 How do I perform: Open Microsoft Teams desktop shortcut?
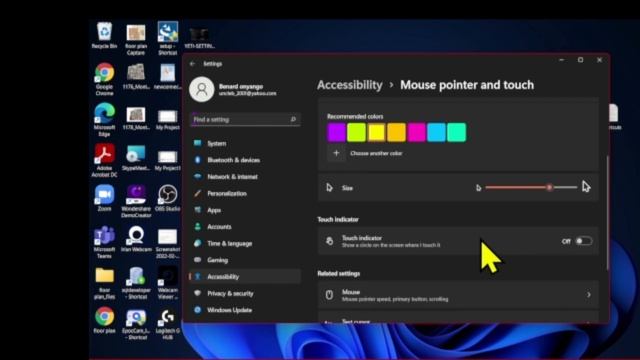tap(104, 241)
